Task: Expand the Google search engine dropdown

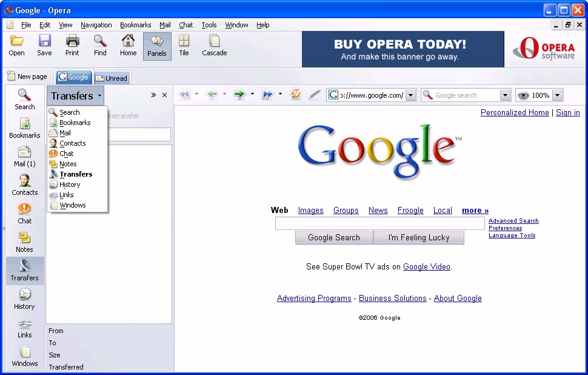Action: point(506,95)
